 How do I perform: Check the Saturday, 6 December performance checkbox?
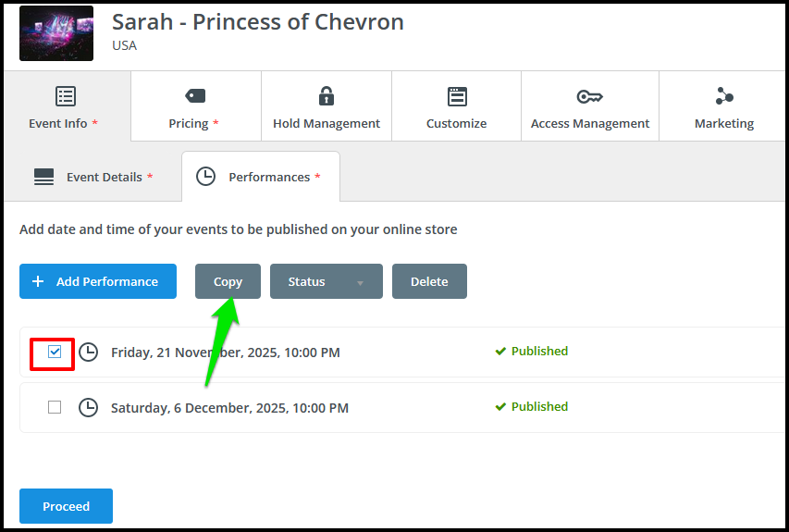point(55,407)
